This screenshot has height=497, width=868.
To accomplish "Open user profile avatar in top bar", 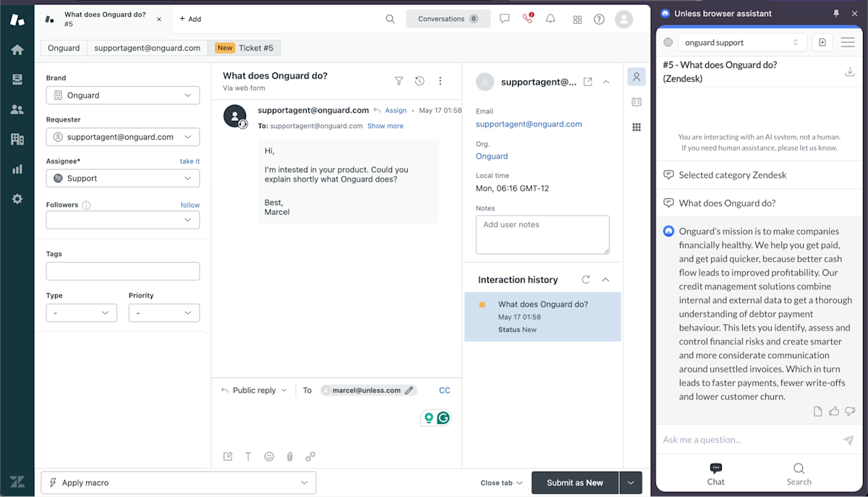I will coord(624,20).
